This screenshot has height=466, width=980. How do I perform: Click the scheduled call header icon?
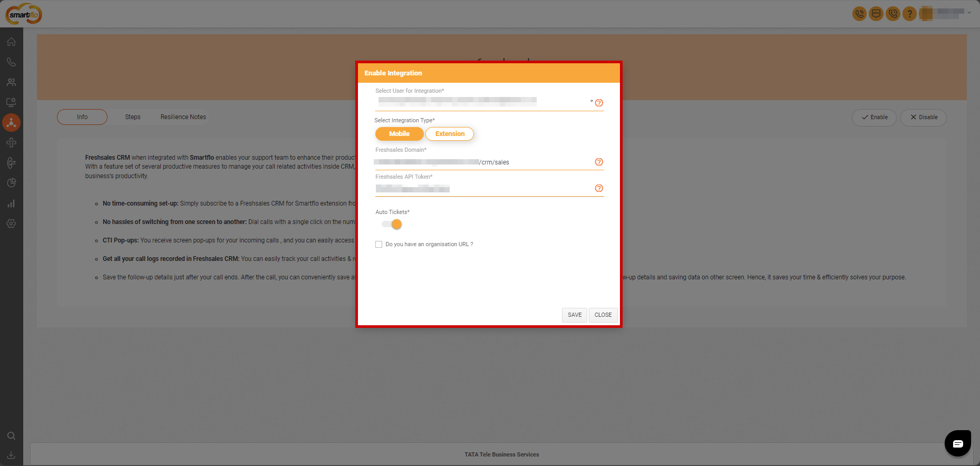pyautogui.click(x=893, y=14)
